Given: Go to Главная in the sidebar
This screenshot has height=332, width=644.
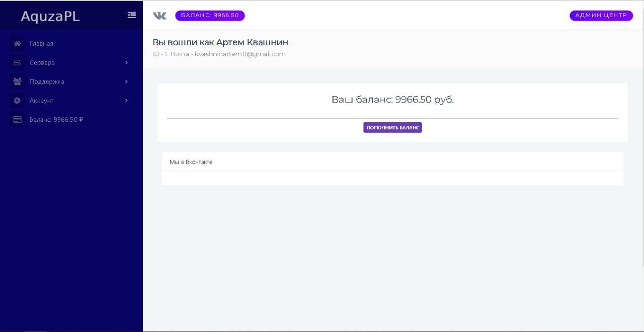Looking at the screenshot, I should tap(41, 44).
